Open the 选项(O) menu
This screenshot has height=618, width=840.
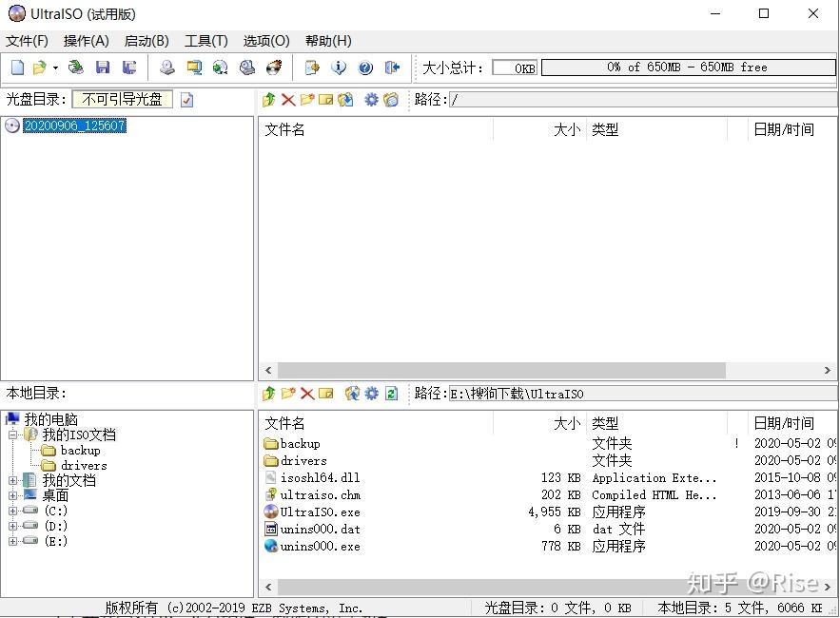(266, 41)
